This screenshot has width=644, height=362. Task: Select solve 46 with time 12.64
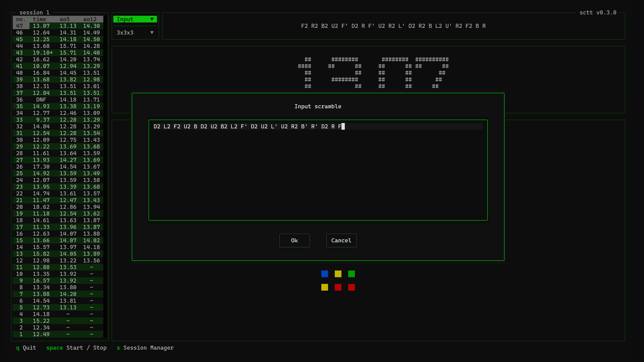[58, 33]
